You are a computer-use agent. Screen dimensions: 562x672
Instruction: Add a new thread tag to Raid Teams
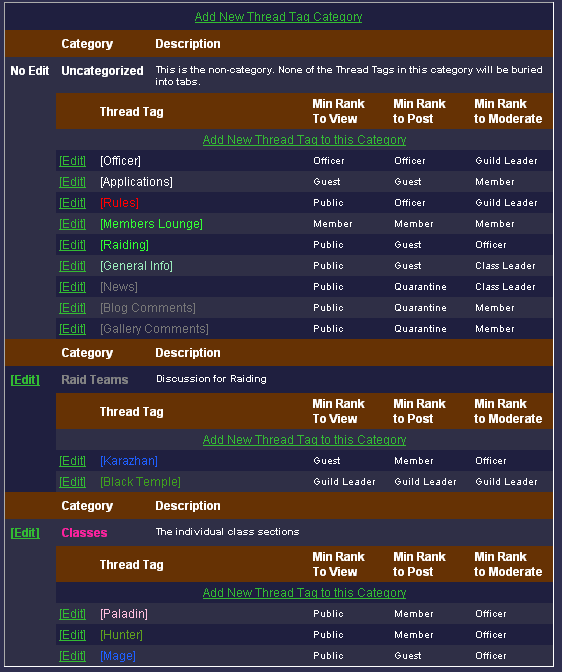click(304, 440)
